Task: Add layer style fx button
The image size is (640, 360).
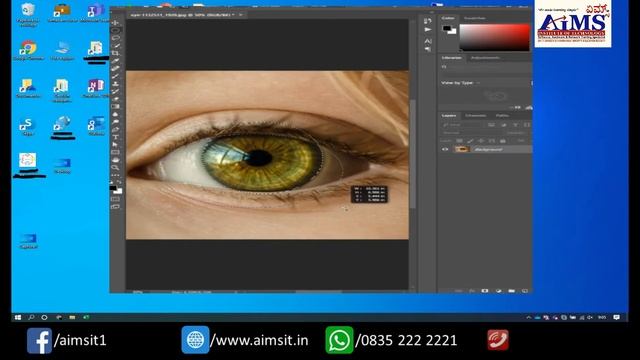Action: click(472, 291)
